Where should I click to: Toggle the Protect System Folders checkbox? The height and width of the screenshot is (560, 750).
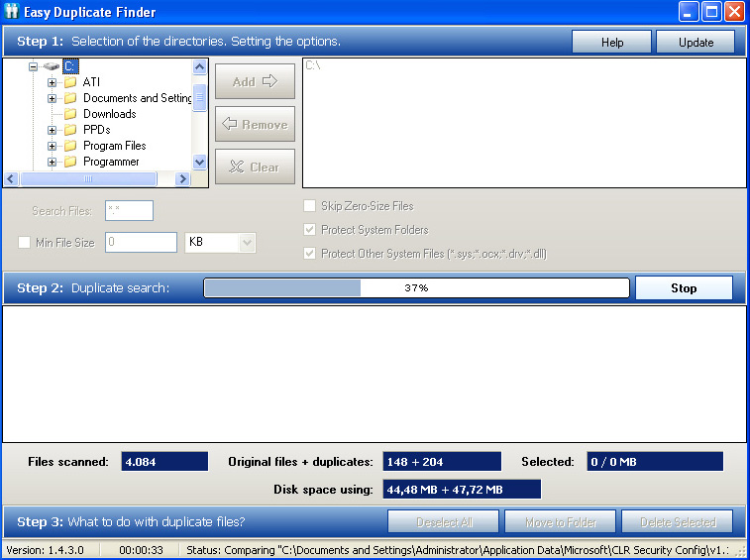pos(309,230)
